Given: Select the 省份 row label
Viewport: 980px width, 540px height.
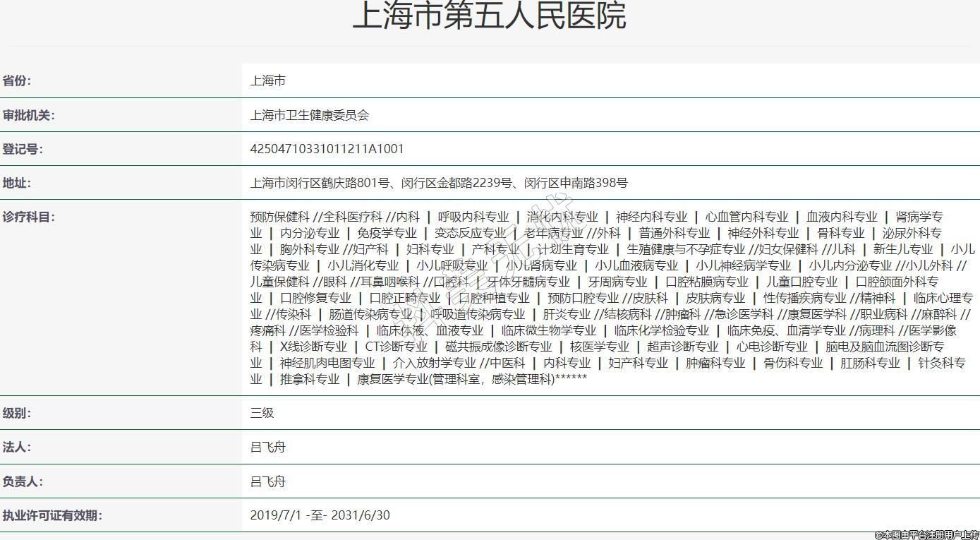Looking at the screenshot, I should coord(17,81).
